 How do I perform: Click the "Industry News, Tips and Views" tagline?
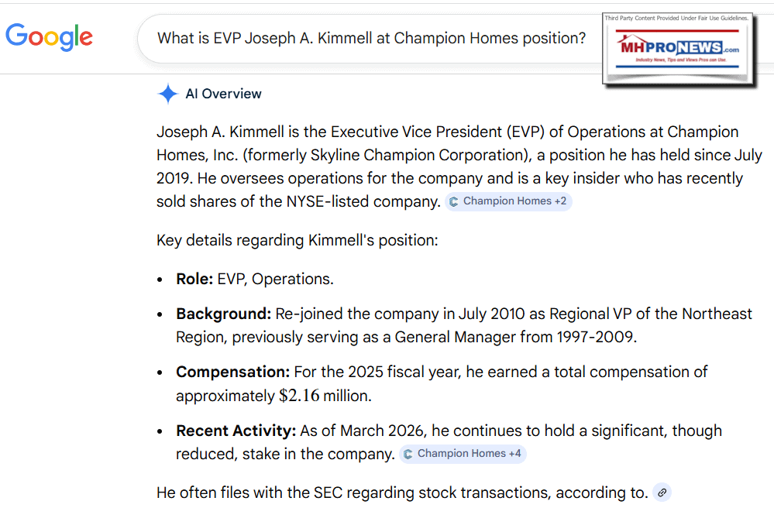pyautogui.click(x=679, y=60)
